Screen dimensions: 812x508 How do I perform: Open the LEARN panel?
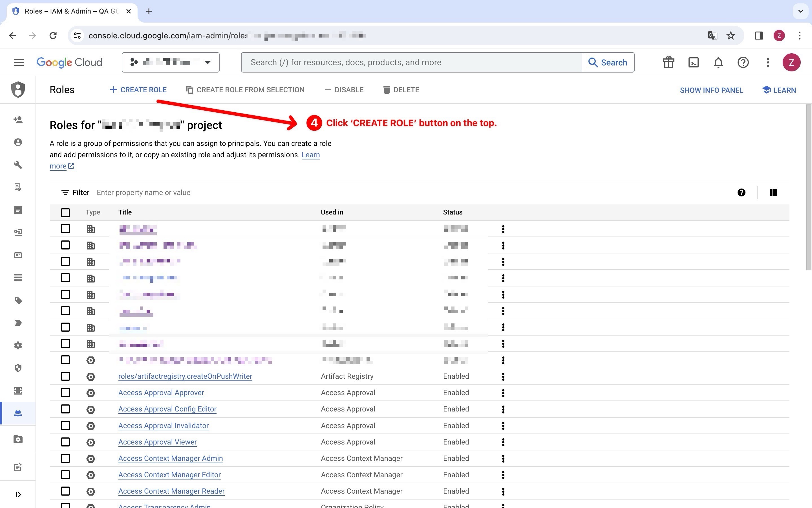tap(779, 90)
